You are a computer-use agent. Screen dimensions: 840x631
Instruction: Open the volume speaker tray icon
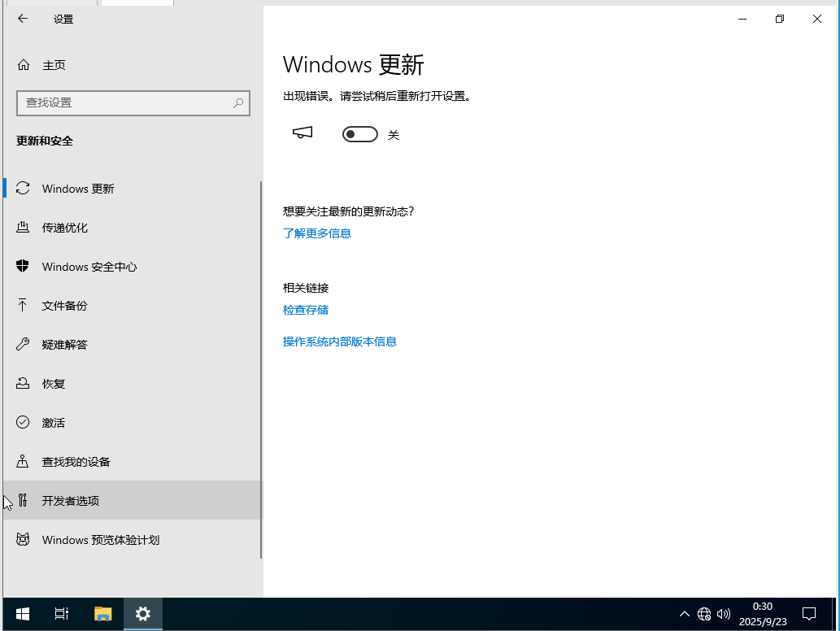(723, 614)
